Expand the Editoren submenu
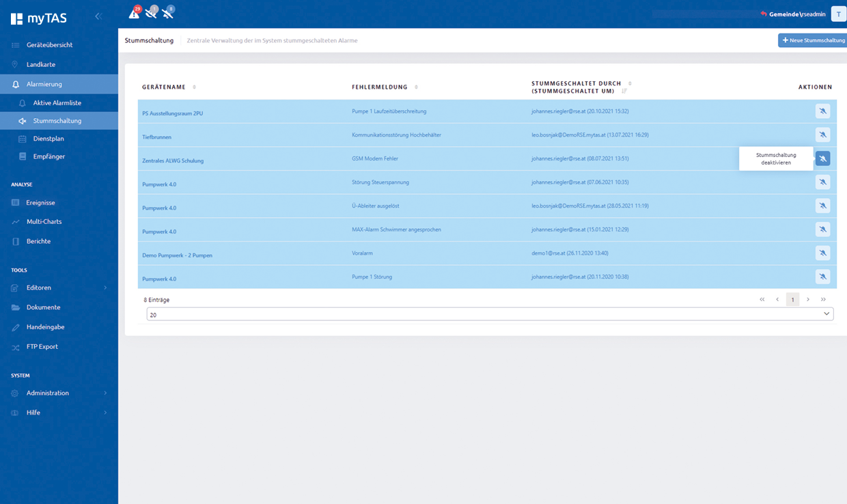The image size is (847, 504). click(105, 288)
